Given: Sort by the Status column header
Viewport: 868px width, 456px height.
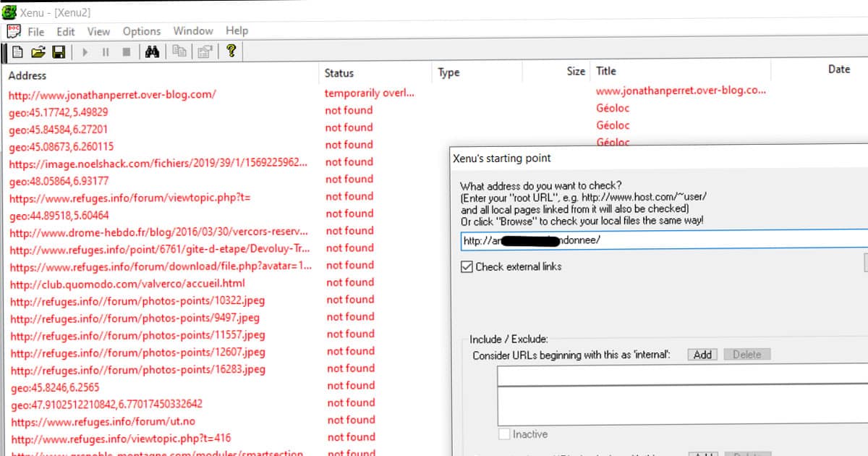Looking at the screenshot, I should coord(339,72).
